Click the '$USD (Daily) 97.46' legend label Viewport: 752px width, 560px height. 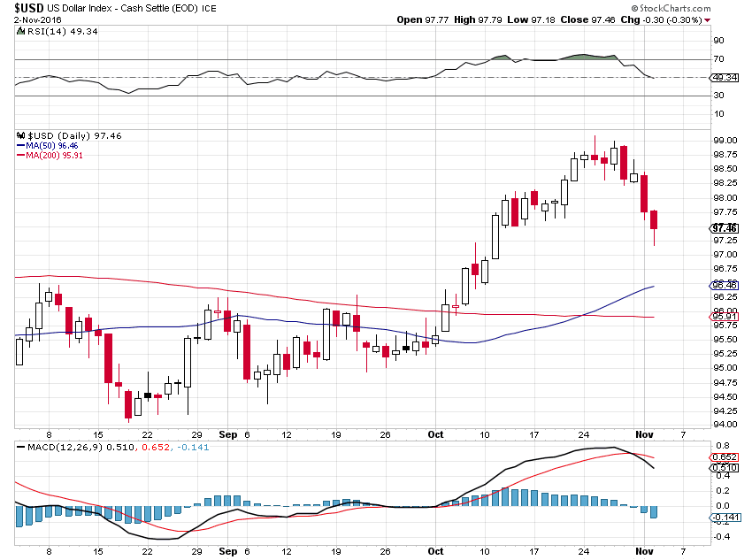(x=74, y=135)
